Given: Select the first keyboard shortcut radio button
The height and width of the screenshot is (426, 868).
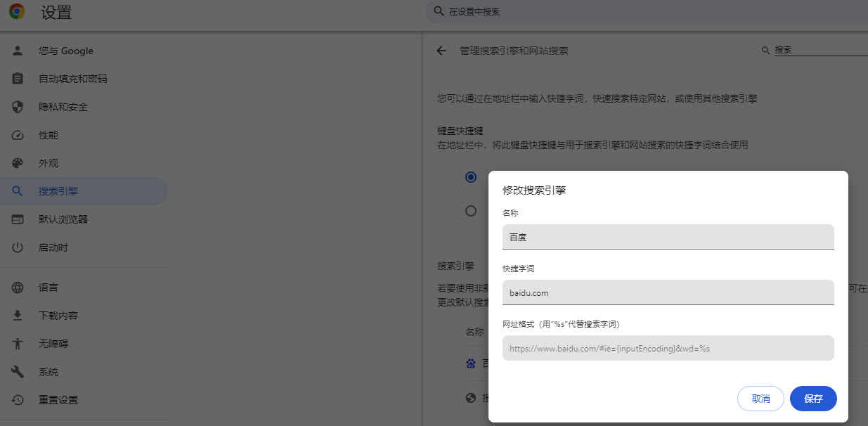Looking at the screenshot, I should point(471,177).
